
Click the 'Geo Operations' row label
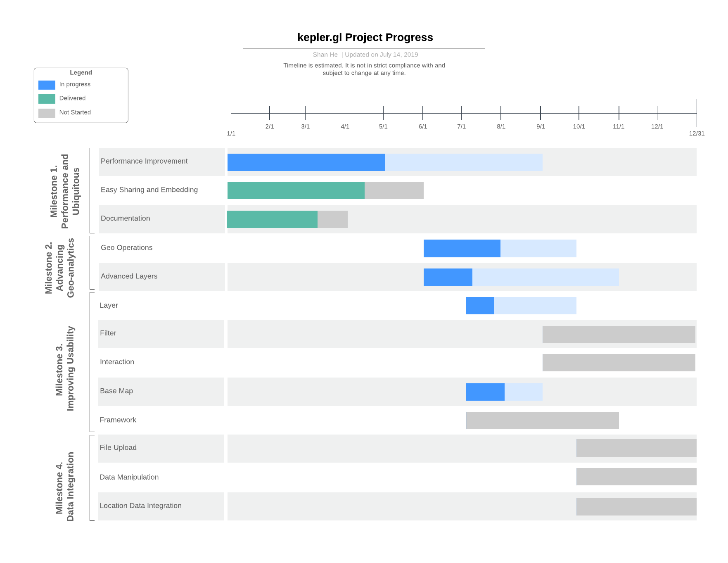(x=127, y=247)
